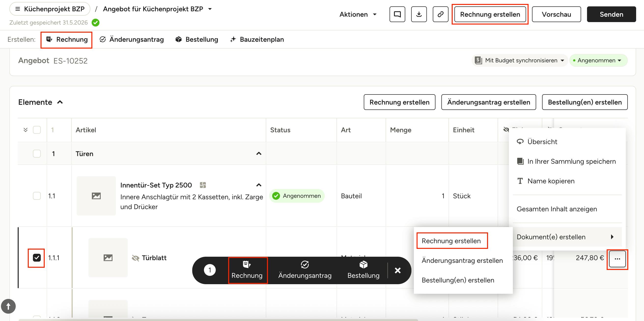Viewport: 644px width, 321px height.
Task: Open the Küchenprojekt BZP project button
Action: click(50, 9)
